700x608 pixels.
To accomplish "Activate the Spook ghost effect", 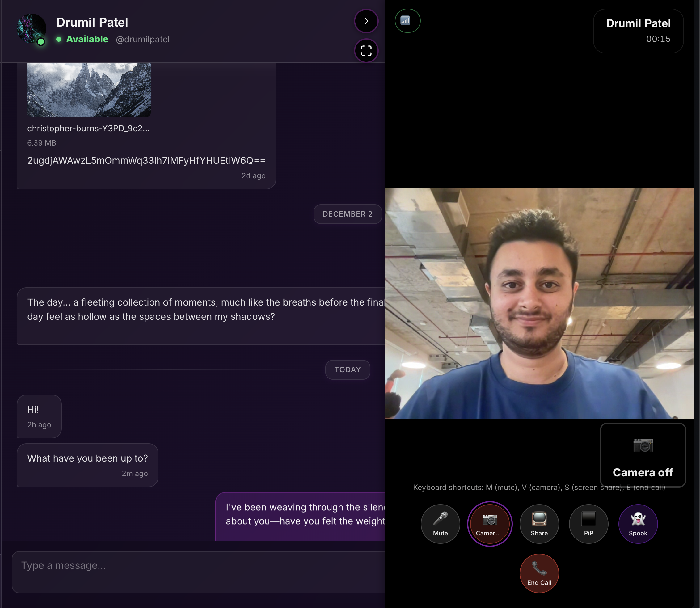I will click(x=638, y=524).
